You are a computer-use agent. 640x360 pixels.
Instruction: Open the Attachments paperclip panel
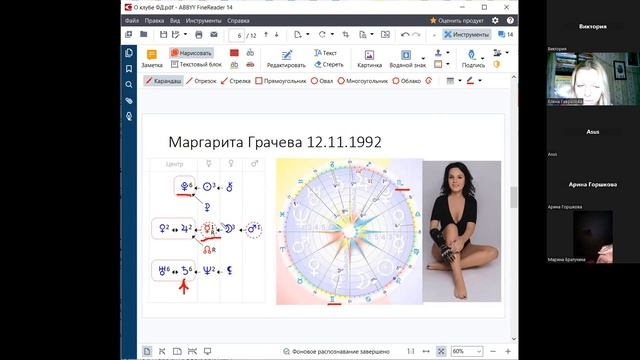click(x=129, y=100)
